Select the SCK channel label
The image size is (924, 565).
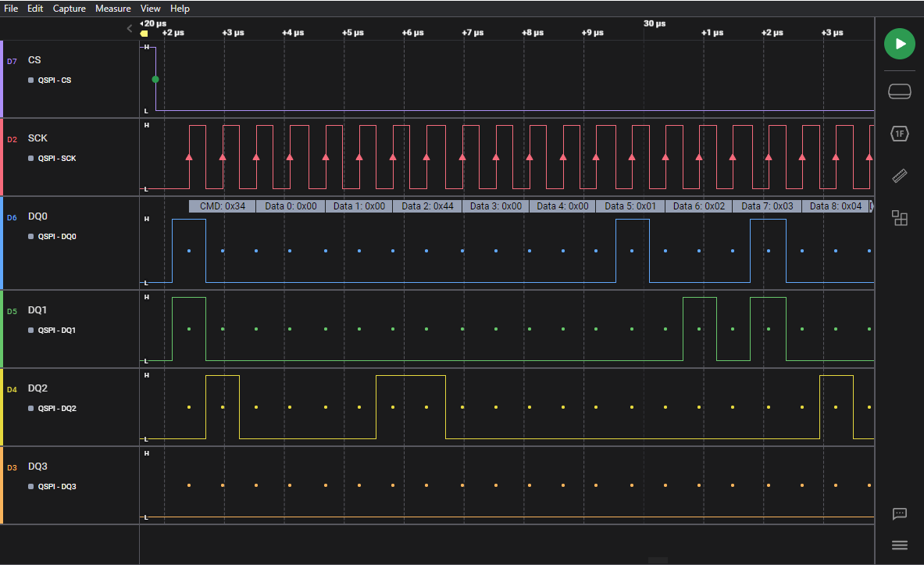(37, 138)
